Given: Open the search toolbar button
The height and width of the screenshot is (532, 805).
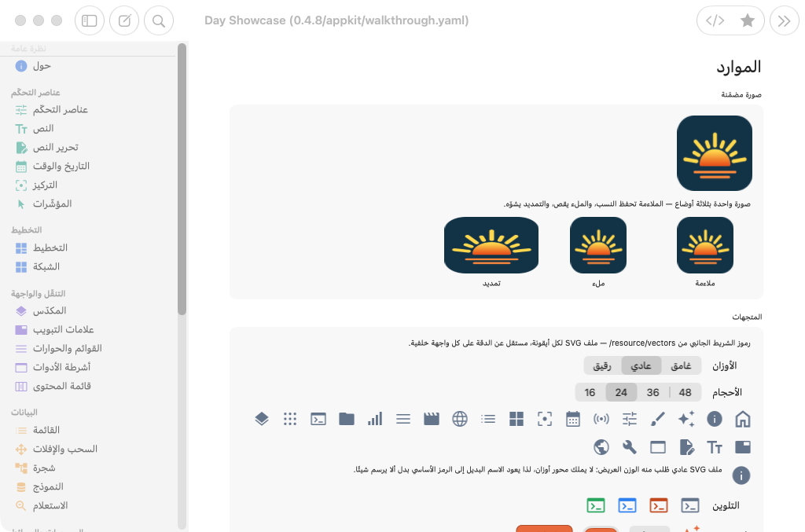Looking at the screenshot, I should [x=159, y=20].
